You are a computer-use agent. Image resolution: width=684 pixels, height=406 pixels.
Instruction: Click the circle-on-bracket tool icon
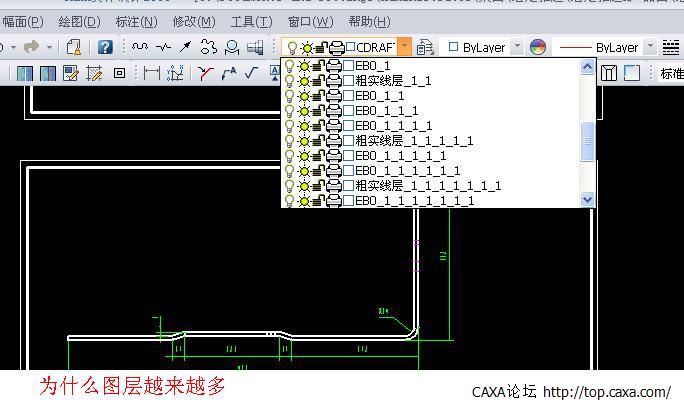click(232, 47)
